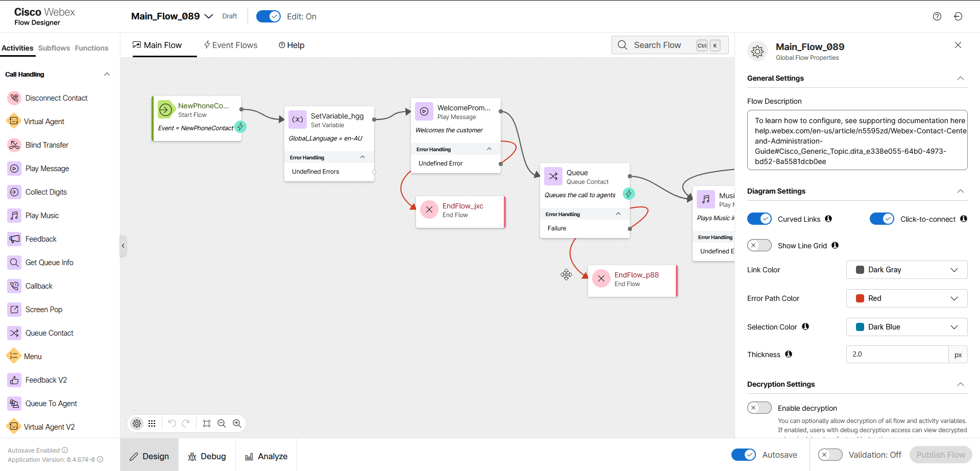Viewport: 980px width, 471px height.
Task: Collapse the left activity panel handle
Action: tap(123, 246)
